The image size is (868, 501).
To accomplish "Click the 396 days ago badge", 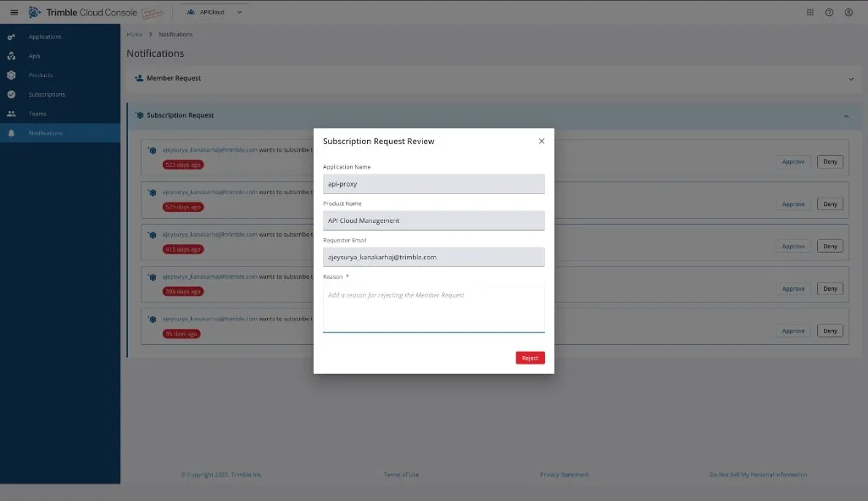I will (183, 291).
